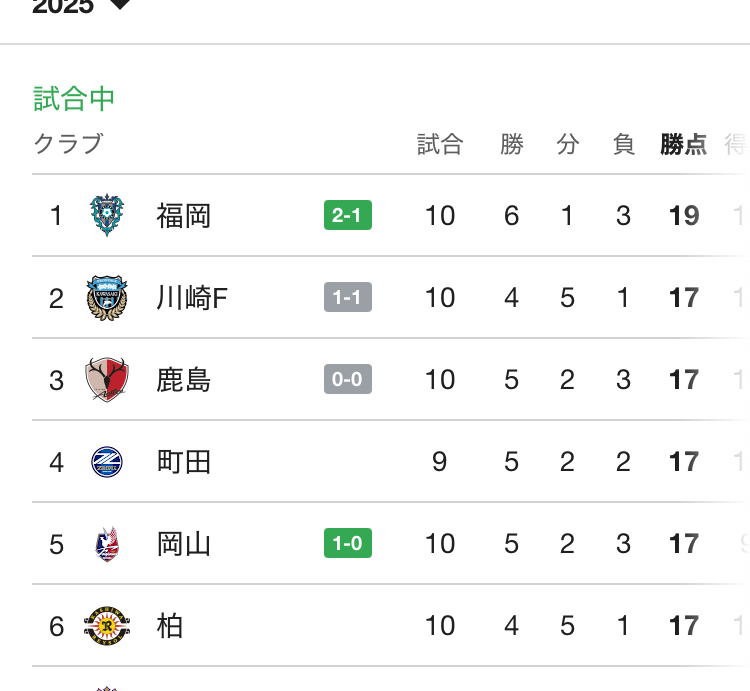Click the Kashima Antlers deer crest
The height and width of the screenshot is (691, 750).
pyautogui.click(x=107, y=380)
